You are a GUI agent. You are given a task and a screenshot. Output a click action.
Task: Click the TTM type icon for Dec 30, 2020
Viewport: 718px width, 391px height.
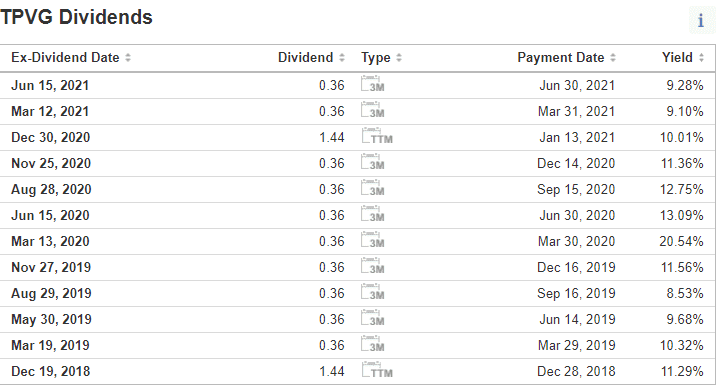pyautogui.click(x=377, y=137)
